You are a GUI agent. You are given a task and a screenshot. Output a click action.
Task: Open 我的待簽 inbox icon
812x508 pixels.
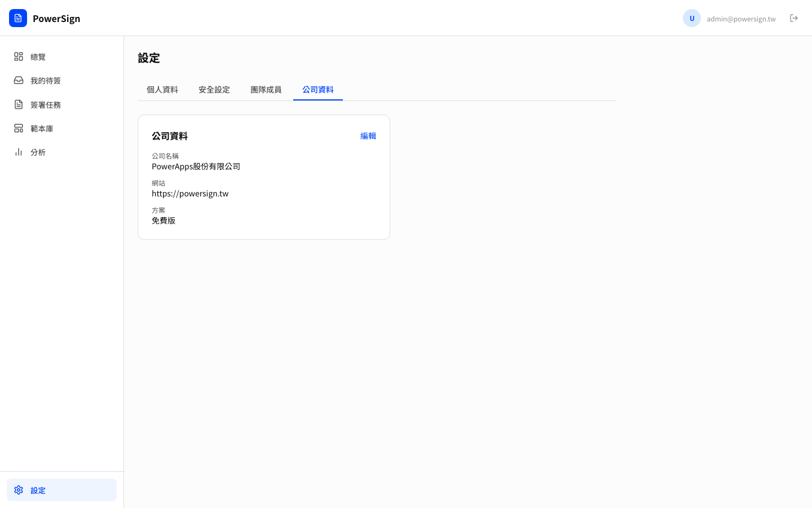pyautogui.click(x=19, y=80)
